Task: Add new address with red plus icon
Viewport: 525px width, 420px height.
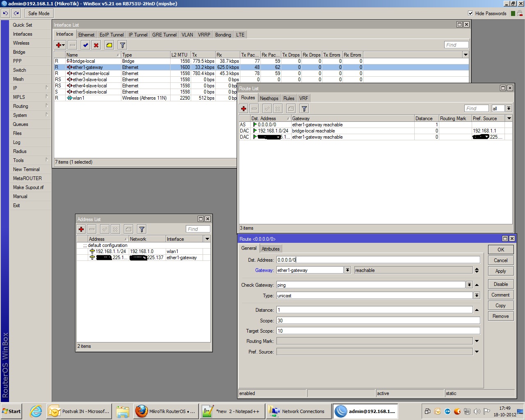Action: 81,229
